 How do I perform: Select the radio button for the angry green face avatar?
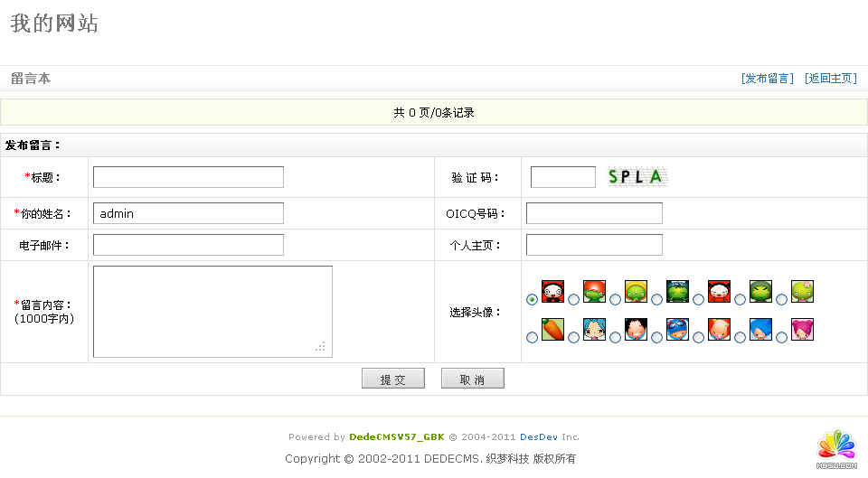tap(740, 299)
